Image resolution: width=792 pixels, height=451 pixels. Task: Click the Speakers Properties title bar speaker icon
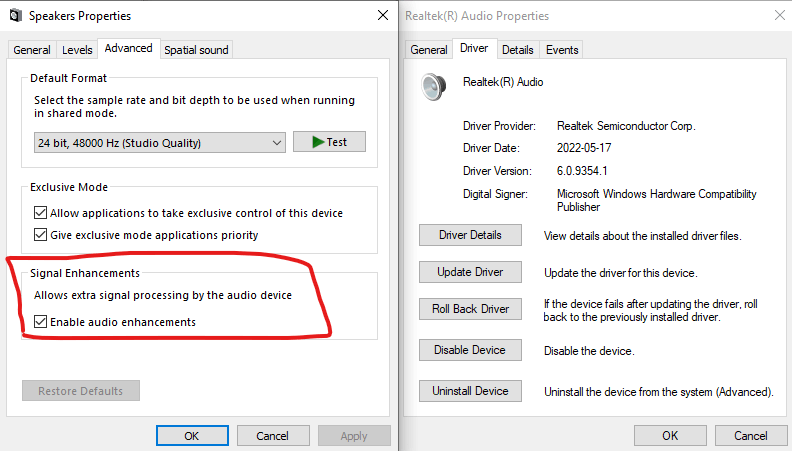[x=16, y=15]
